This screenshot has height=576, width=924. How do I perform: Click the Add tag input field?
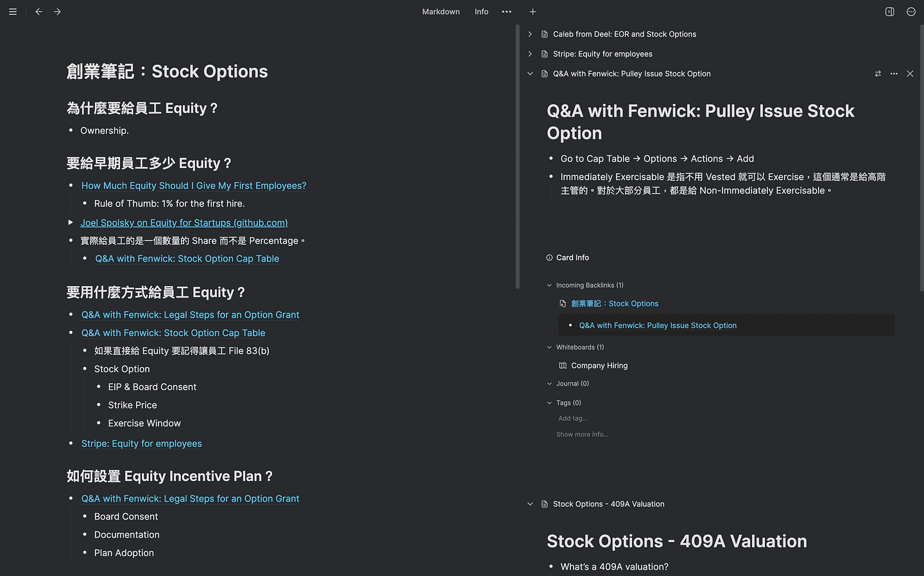click(573, 418)
